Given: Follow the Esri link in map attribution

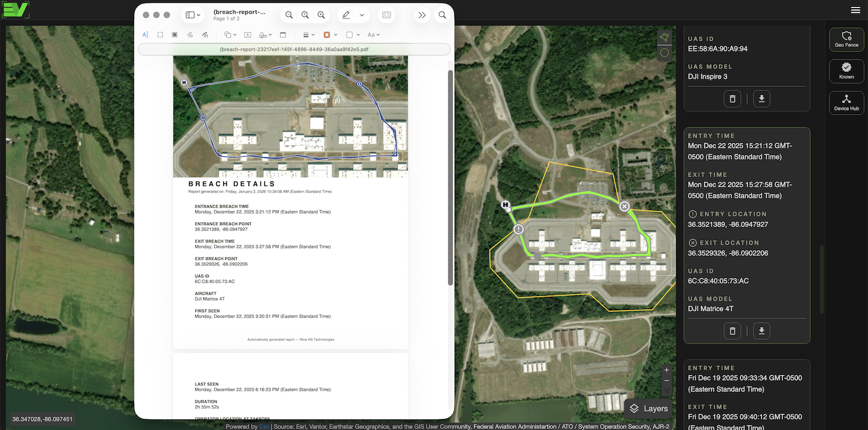Looking at the screenshot, I should pyautogui.click(x=264, y=427).
